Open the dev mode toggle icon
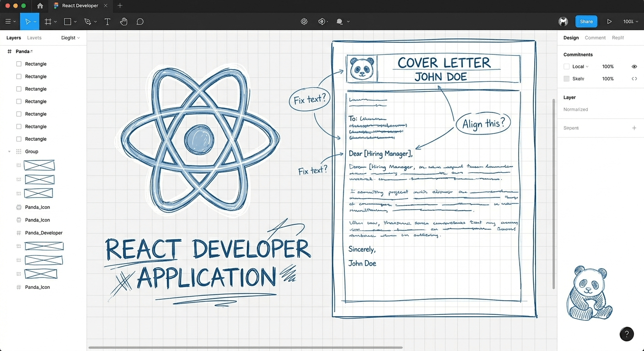Image resolution: width=644 pixels, height=351 pixels. pos(322,21)
